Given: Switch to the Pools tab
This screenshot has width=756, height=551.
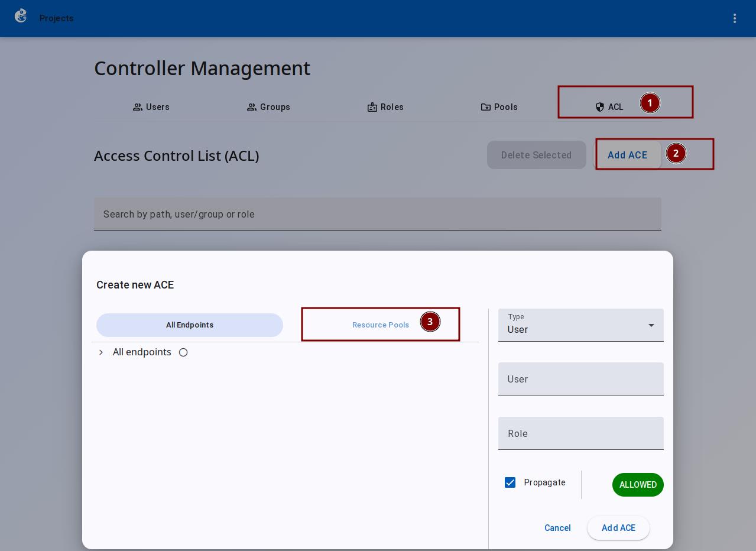Looking at the screenshot, I should coord(499,107).
